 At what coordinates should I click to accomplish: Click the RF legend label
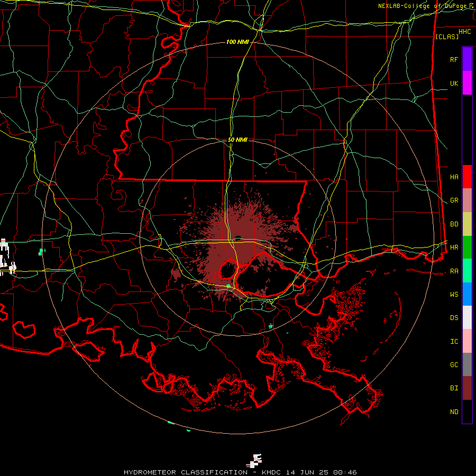[x=454, y=59]
